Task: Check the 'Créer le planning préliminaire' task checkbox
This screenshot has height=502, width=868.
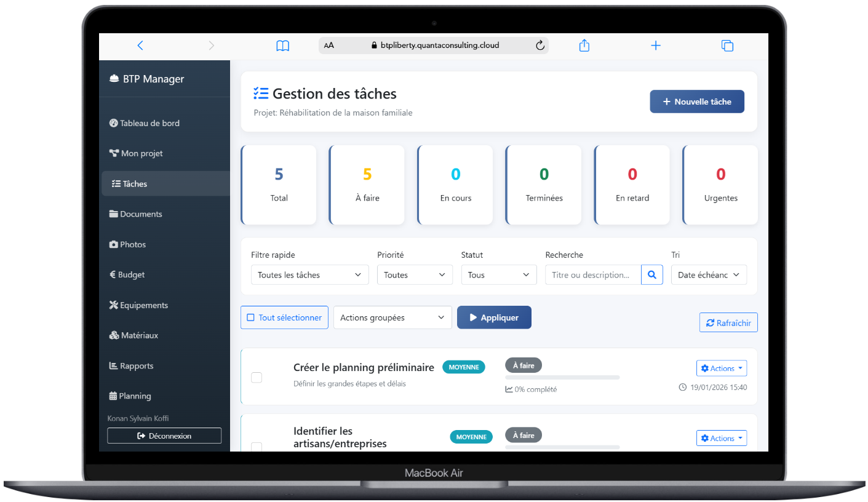Action: (257, 378)
